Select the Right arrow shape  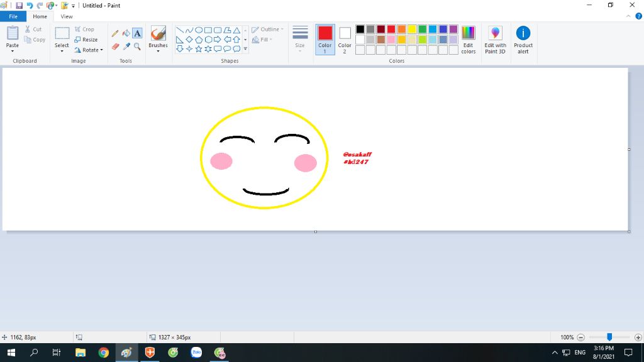pyautogui.click(x=218, y=40)
